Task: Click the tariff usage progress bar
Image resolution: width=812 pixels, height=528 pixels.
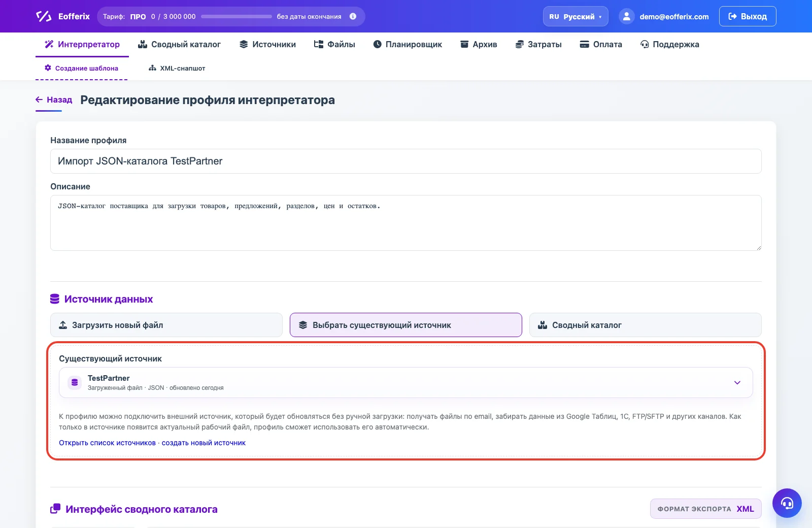Action: tap(236, 16)
